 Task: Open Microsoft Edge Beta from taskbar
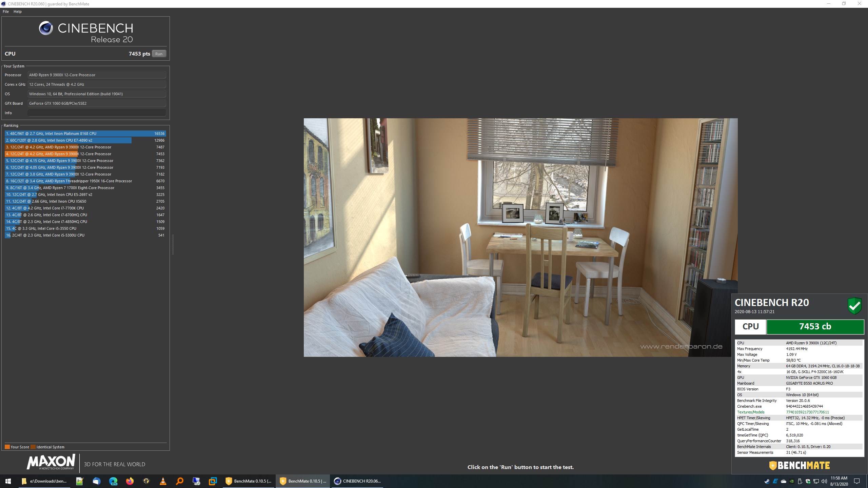[x=113, y=481]
